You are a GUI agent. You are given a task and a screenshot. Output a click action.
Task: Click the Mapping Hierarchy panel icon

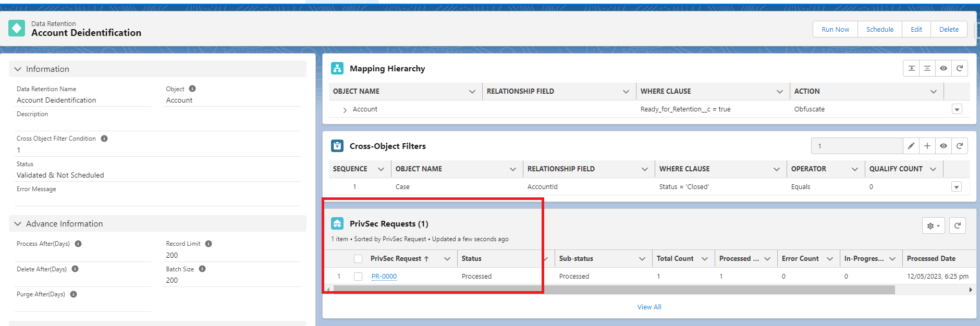point(337,68)
